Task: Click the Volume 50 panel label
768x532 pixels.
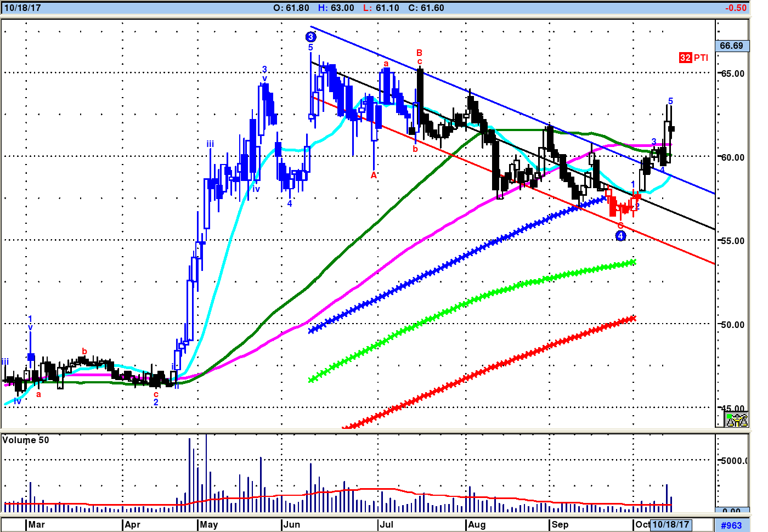Action: point(26,440)
